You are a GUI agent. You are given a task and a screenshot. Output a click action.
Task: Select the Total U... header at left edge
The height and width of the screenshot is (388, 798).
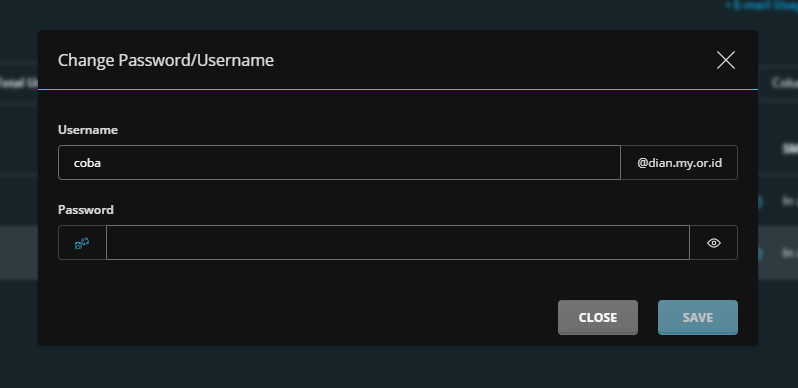[19, 82]
